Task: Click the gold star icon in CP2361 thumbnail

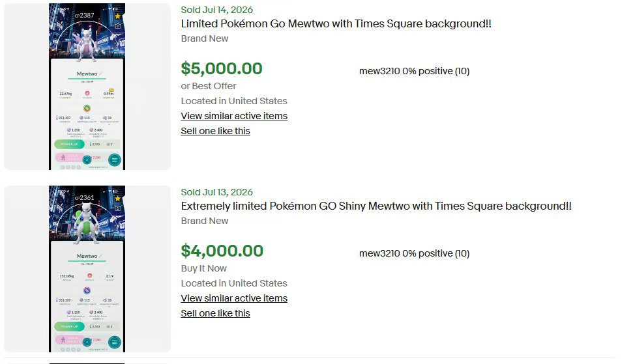Action: click(117, 199)
